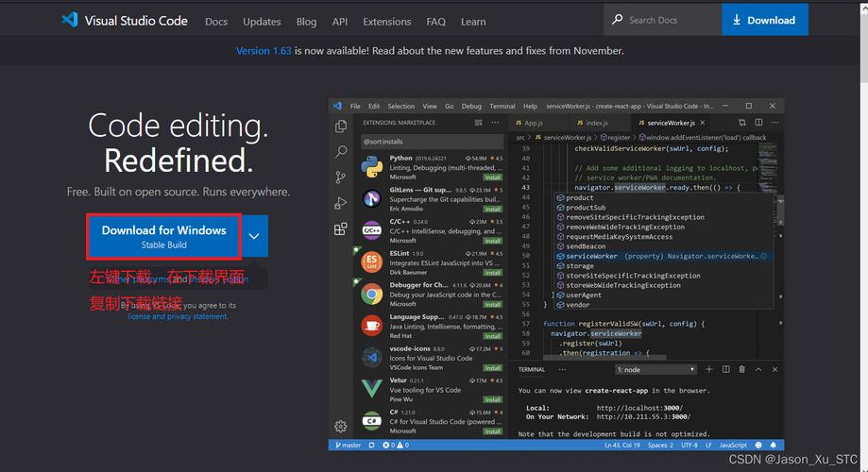The image size is (868, 472).
Task: Go to the Blog page
Action: click(306, 22)
